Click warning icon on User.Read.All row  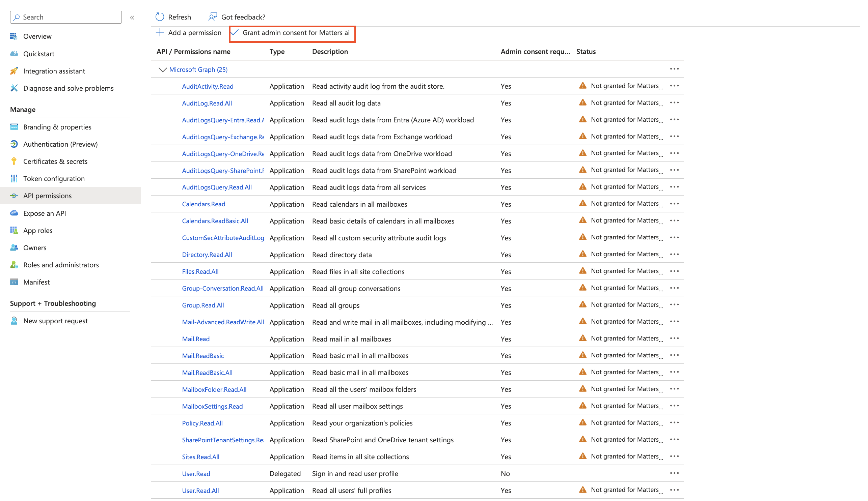582,490
